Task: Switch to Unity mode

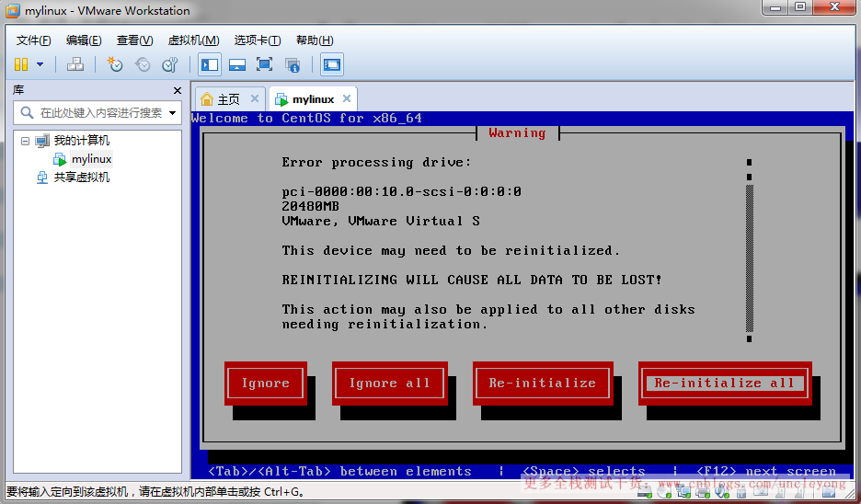Action: (x=293, y=64)
